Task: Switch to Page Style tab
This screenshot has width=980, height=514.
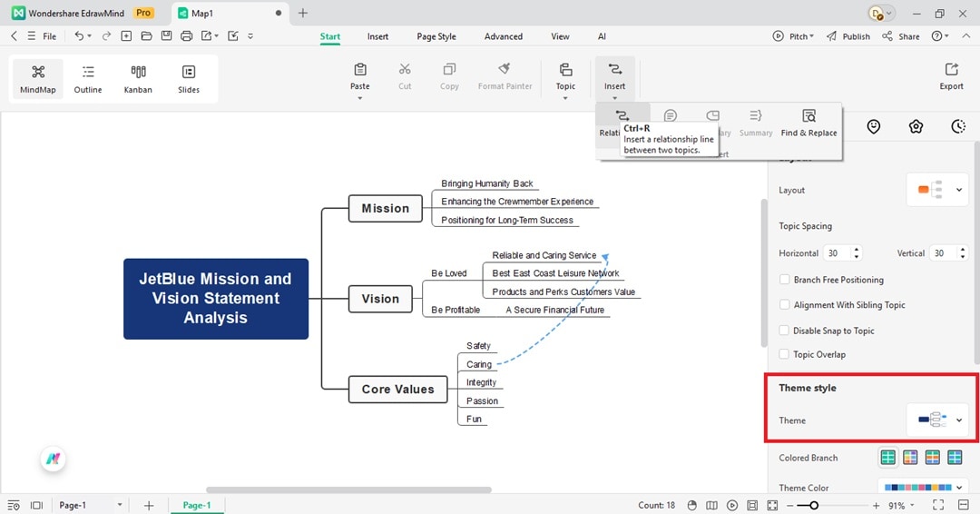Action: click(436, 36)
